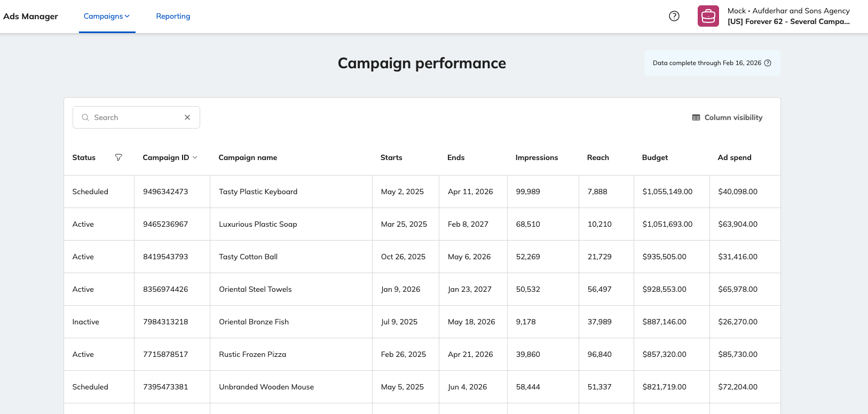Viewport: 868px width, 414px height.
Task: Click the Budget column header
Action: click(655, 157)
